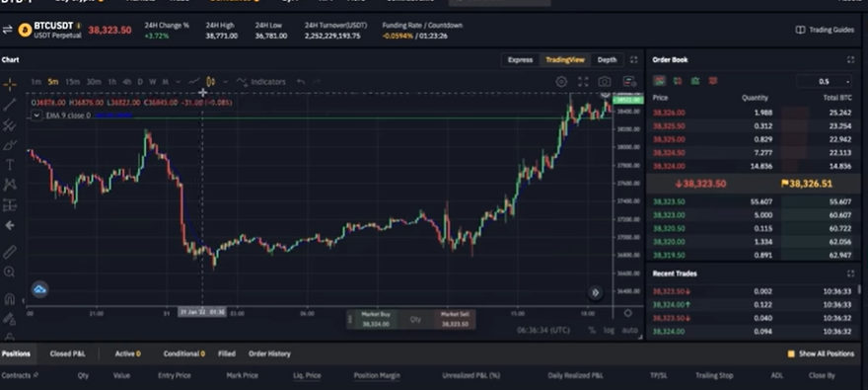The height and width of the screenshot is (390, 868).
Task: Toggle Show All Positions checkbox
Action: click(x=791, y=353)
